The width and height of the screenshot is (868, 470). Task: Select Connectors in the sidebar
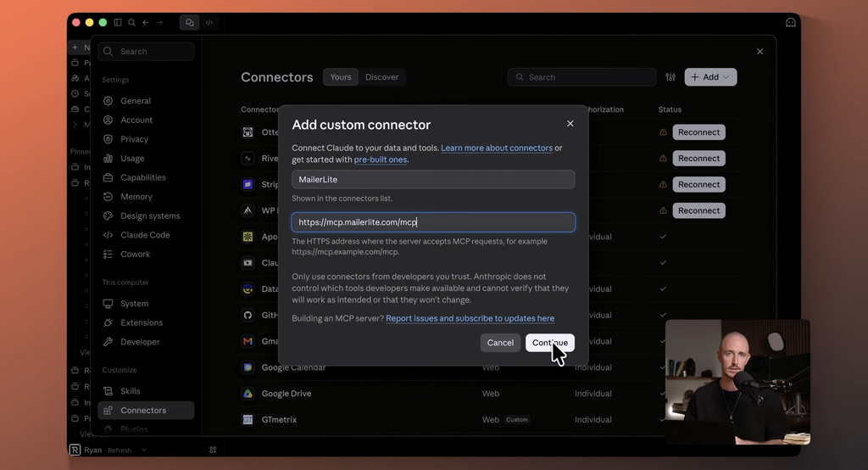[x=146, y=410]
